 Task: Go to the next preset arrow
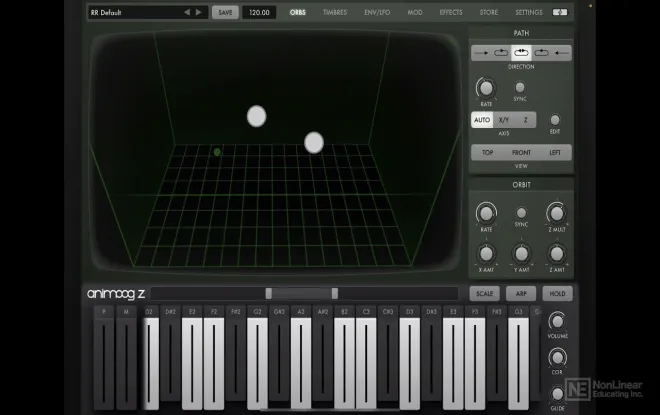pos(199,13)
